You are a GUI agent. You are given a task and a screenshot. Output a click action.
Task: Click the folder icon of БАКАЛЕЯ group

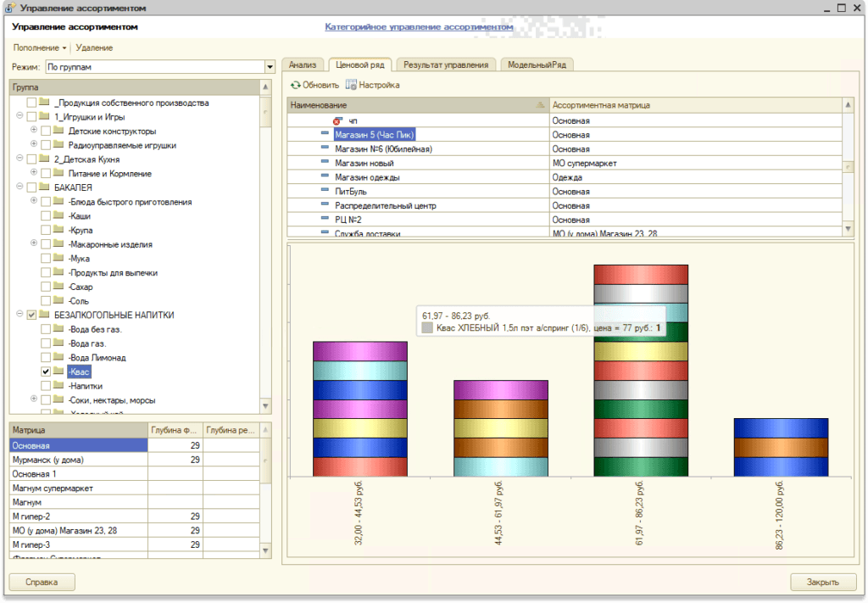[x=44, y=187]
